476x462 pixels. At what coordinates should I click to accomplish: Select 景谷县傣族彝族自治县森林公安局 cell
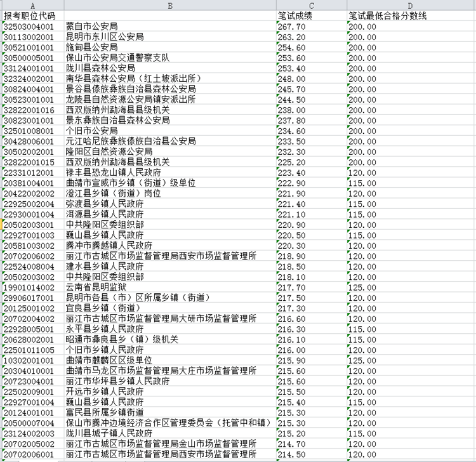(x=170, y=89)
